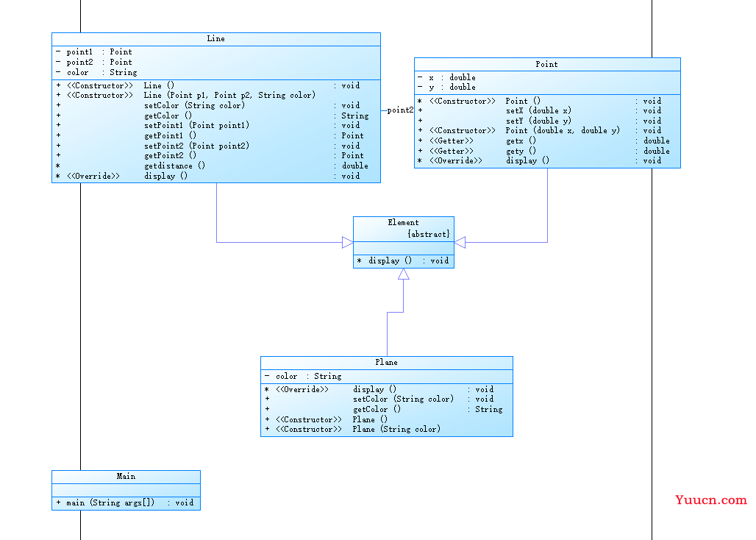
Task: Click point1 : Point attribute in Line
Action: [93, 51]
